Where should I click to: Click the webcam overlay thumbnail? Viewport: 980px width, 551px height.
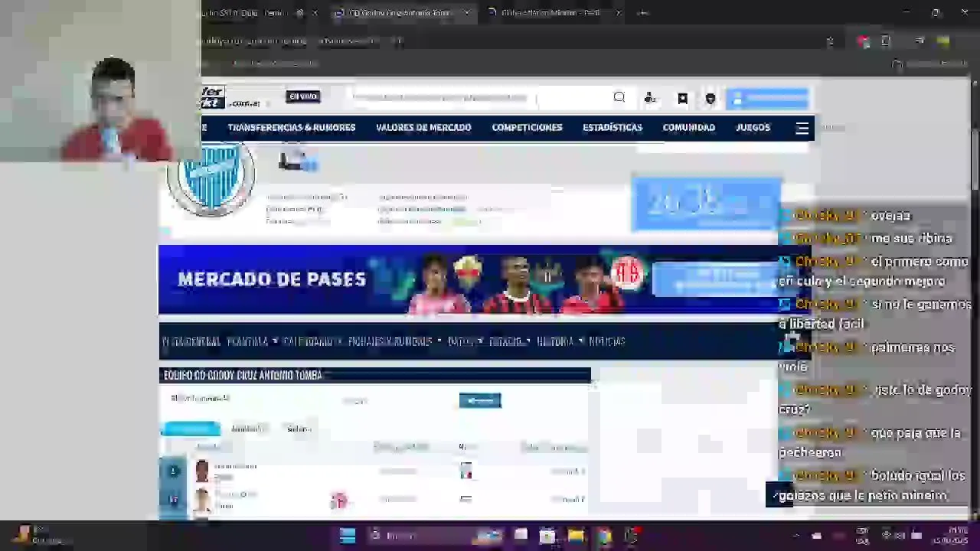(x=100, y=80)
